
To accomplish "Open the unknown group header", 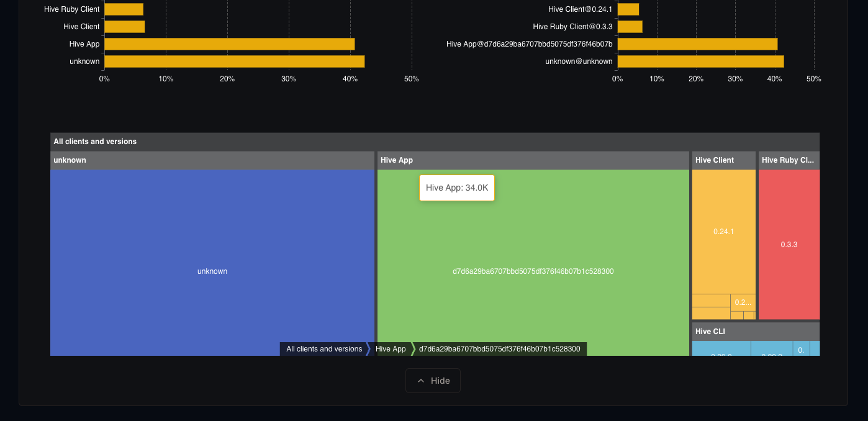I will [70, 160].
